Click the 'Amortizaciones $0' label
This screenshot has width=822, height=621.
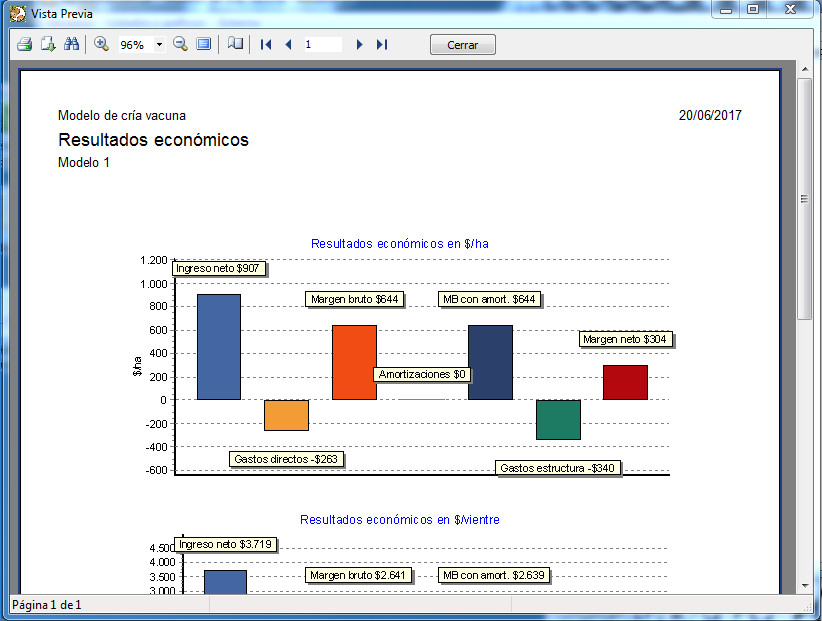[x=422, y=374]
